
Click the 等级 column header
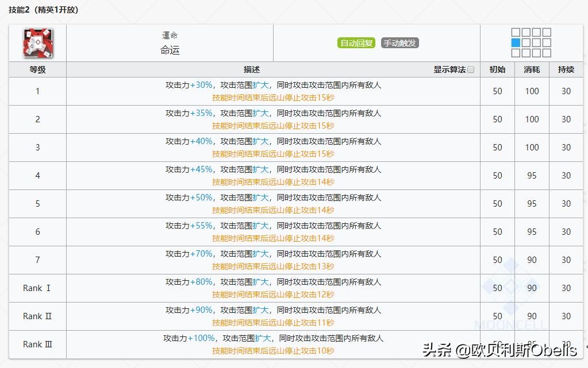(37, 68)
